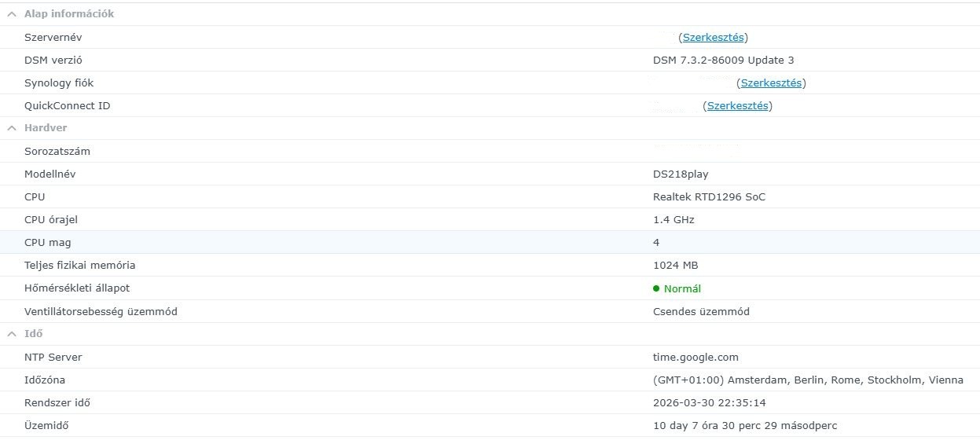Select the DSM verzió label
The height and width of the screenshot is (444, 980).
(x=53, y=60)
